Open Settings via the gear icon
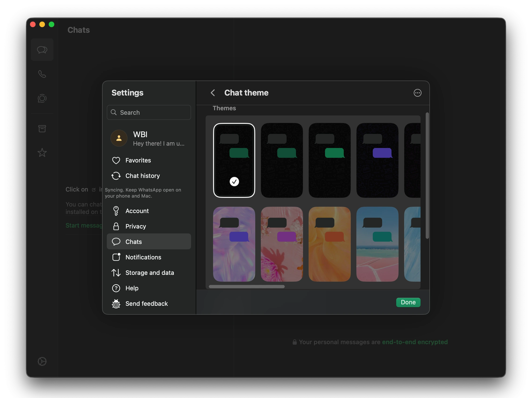The image size is (532, 398). pos(42,361)
